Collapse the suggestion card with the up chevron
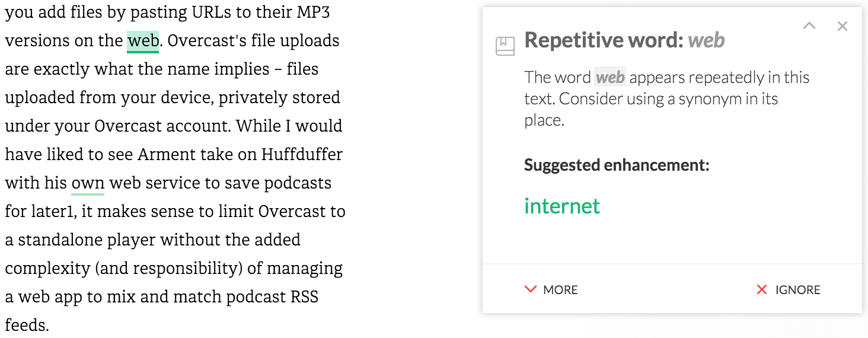 (x=809, y=25)
